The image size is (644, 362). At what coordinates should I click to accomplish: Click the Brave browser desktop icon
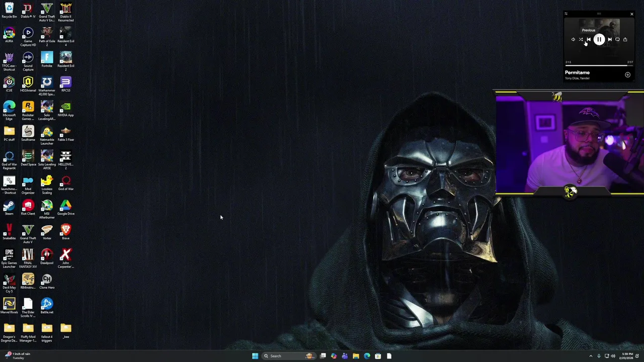click(x=65, y=232)
